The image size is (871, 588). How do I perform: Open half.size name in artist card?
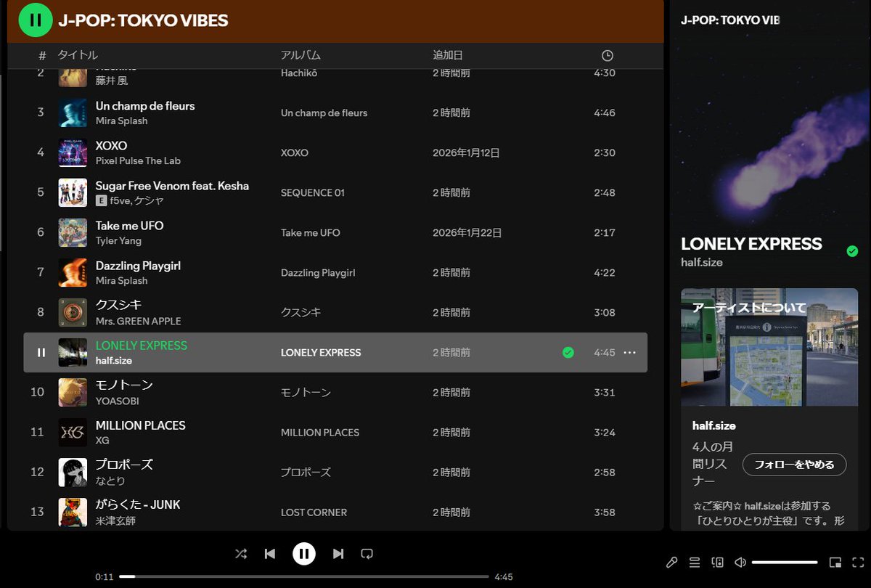click(714, 425)
